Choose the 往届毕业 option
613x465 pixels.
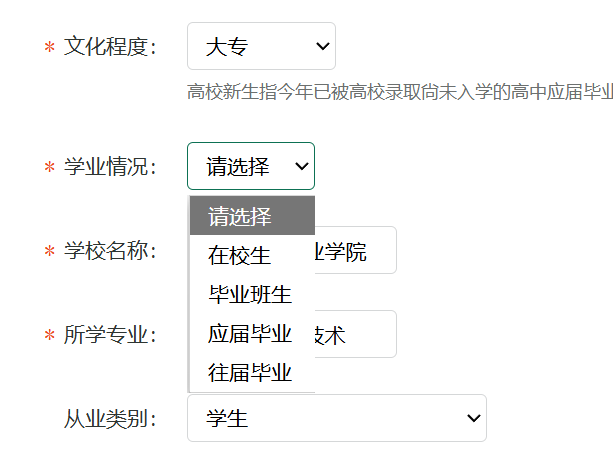coord(252,372)
